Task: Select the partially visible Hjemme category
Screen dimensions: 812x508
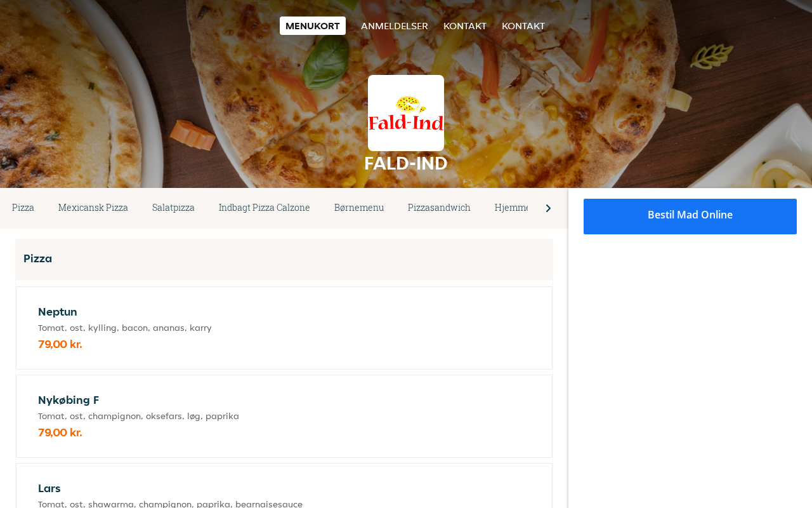Action: (511, 208)
